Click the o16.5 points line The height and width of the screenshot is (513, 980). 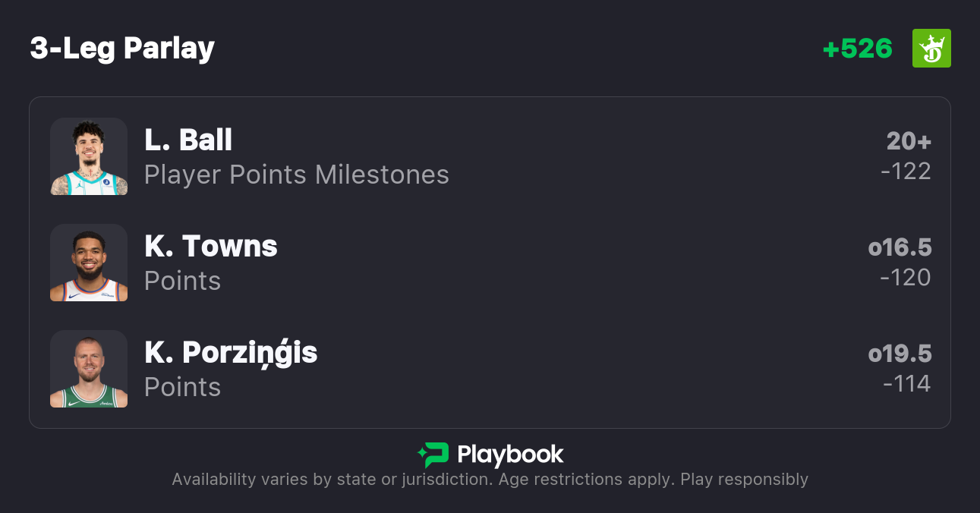point(900,247)
